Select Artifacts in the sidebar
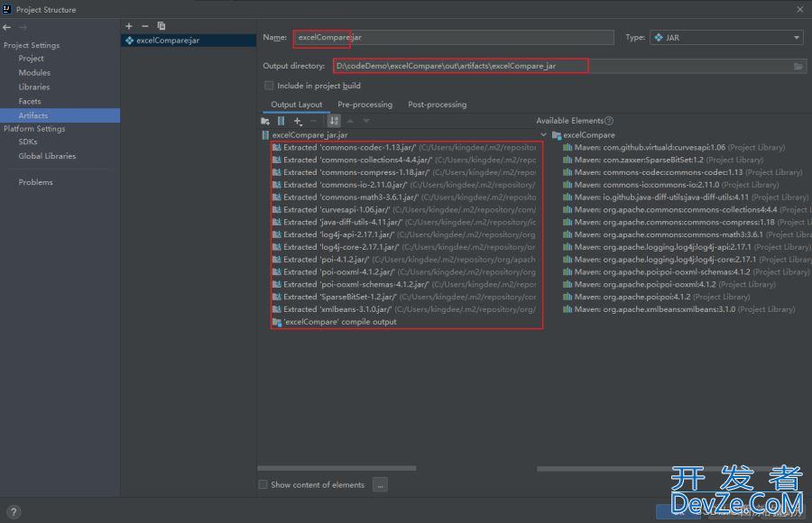This screenshot has height=523, width=812. point(60,115)
